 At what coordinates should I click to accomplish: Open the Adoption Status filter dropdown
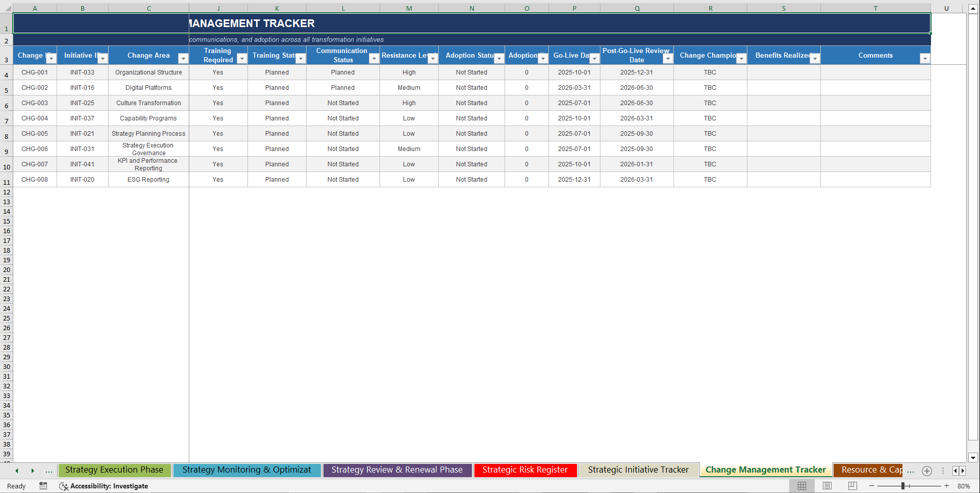tap(499, 59)
